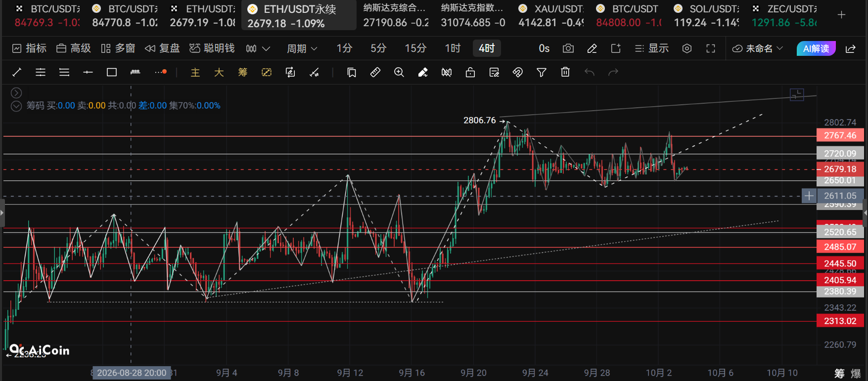Image resolution: width=868 pixels, height=381 pixels.
Task: Switch to ETH/USDT永续 tab
Action: pyautogui.click(x=299, y=15)
